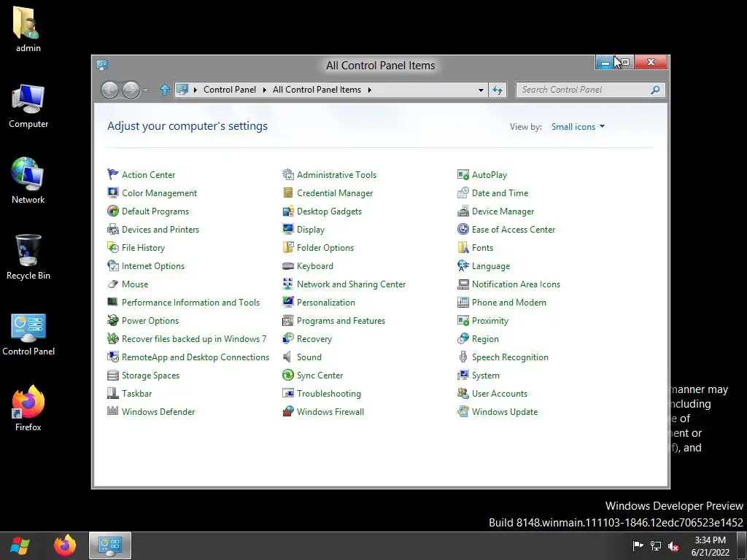Open the Phone and Modem link
This screenshot has height=560, width=747.
508,303
